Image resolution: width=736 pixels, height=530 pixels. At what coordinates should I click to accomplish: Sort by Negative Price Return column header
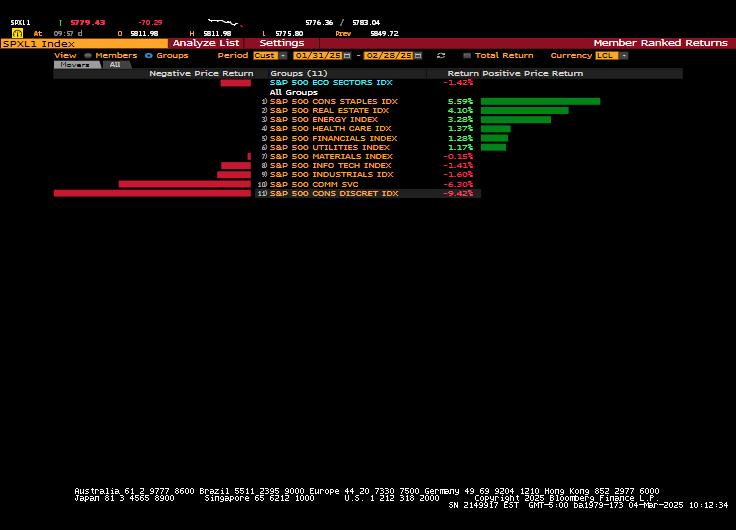(201, 74)
